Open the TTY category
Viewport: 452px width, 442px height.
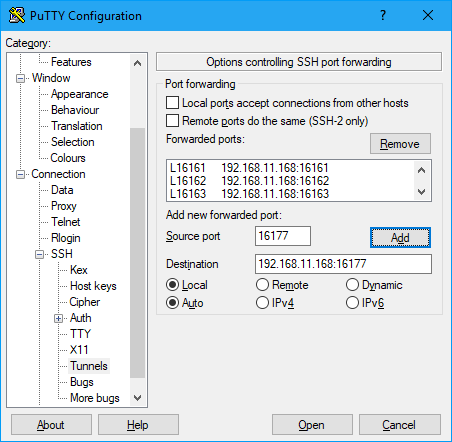[80, 334]
